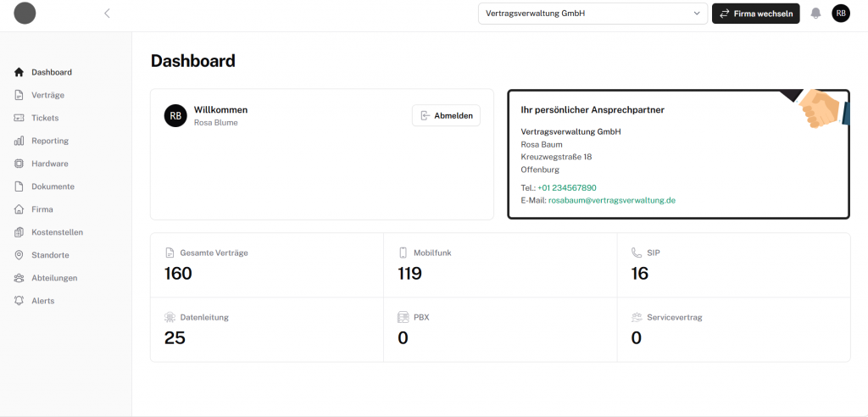The height and width of the screenshot is (417, 868).
Task: Click the notification bell icon
Action: tap(815, 14)
